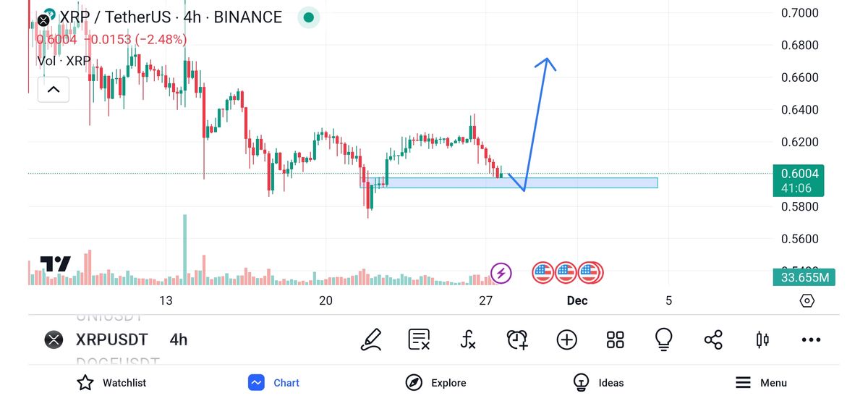Switch to the Explore tab
This screenshot has width=868, height=401.
[435, 383]
